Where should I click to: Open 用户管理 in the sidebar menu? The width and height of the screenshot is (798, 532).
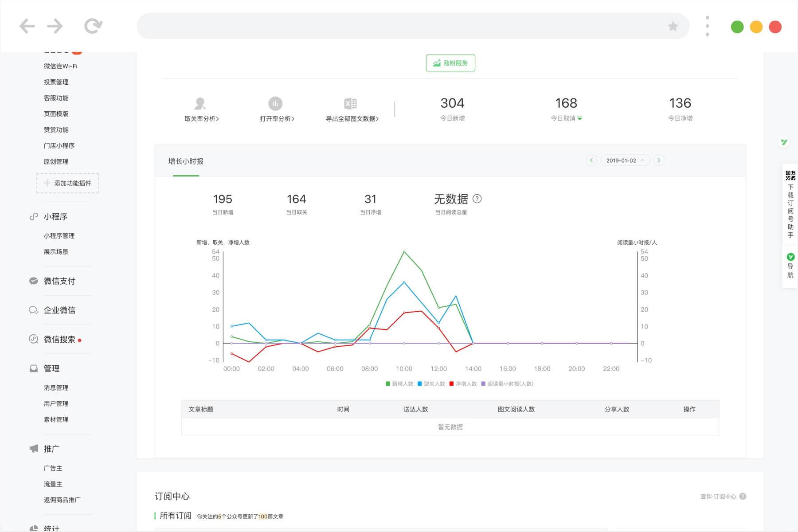click(55, 403)
